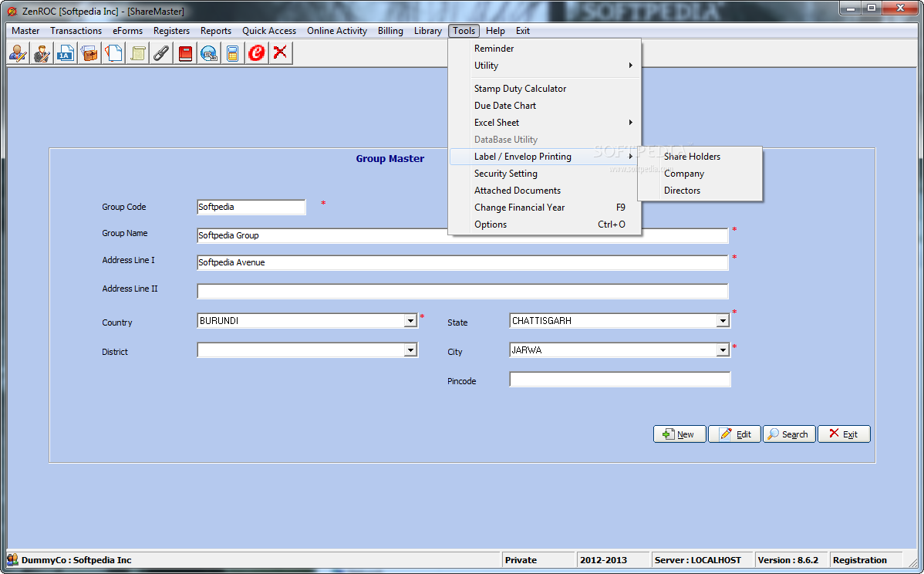This screenshot has width=924, height=574.
Task: Open the State dropdown
Action: pos(723,321)
